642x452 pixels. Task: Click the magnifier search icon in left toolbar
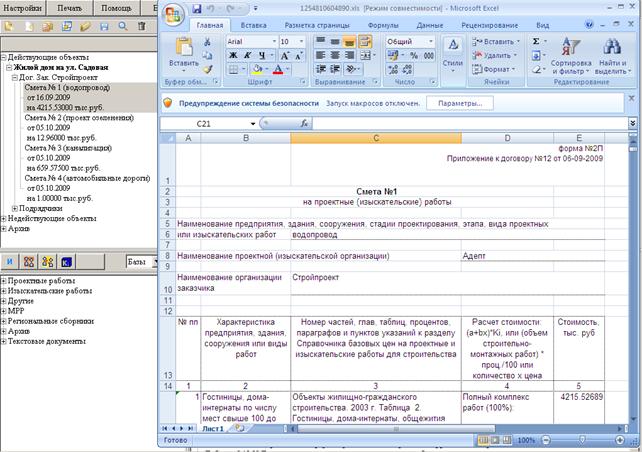click(122, 26)
